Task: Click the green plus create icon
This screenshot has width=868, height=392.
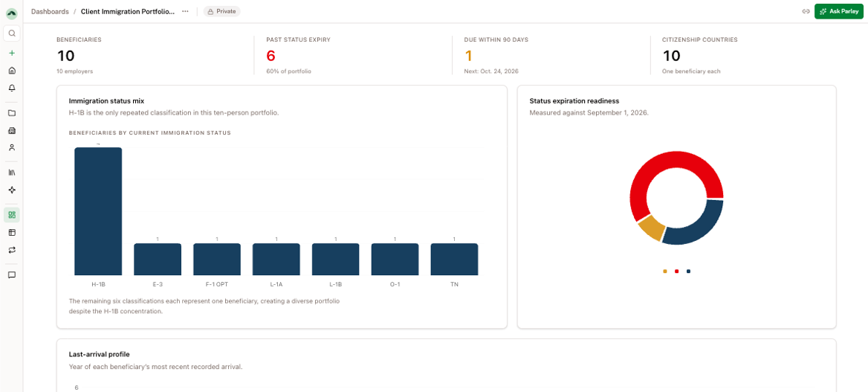Action: pyautogui.click(x=12, y=54)
